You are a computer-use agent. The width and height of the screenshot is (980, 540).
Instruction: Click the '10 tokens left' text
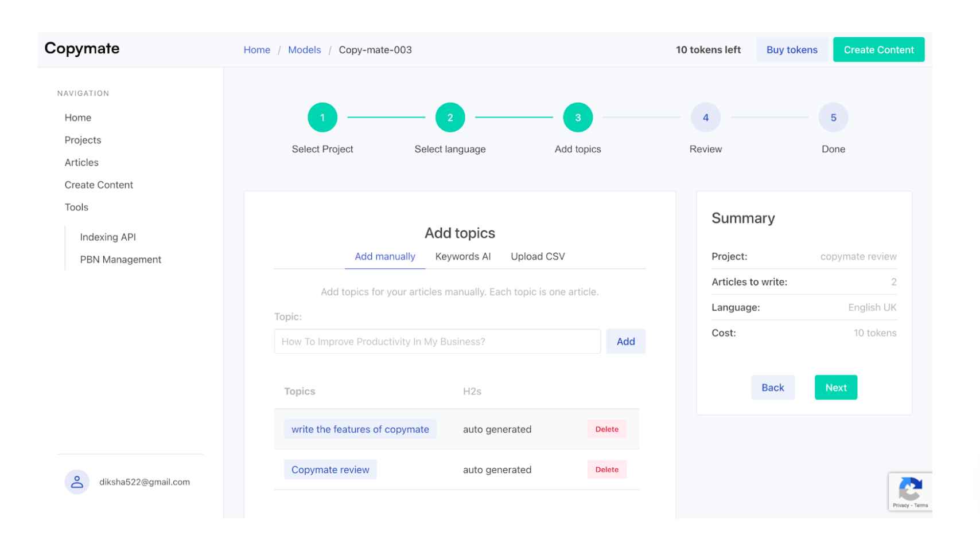(708, 50)
